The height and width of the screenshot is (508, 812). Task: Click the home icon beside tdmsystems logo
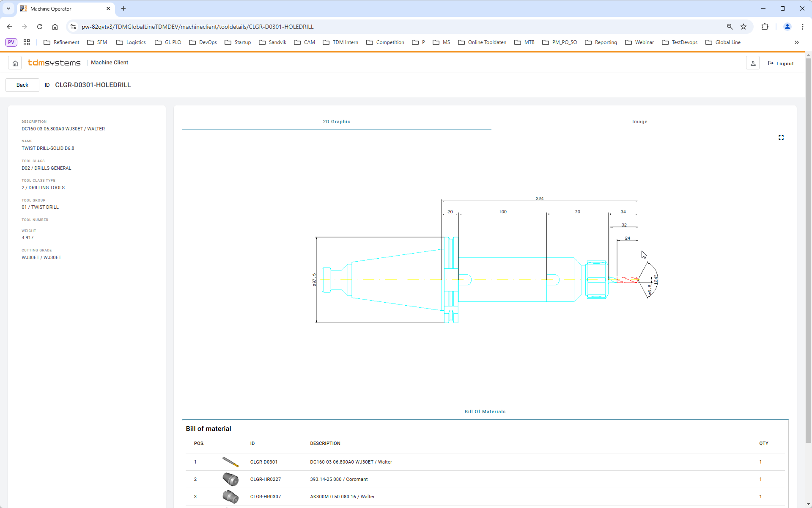tap(15, 63)
